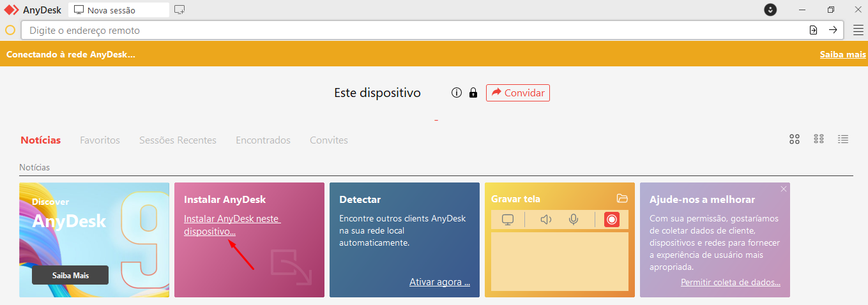Image resolution: width=868 pixels, height=305 pixels.
Task: Switch to small tiles view
Action: point(819,139)
